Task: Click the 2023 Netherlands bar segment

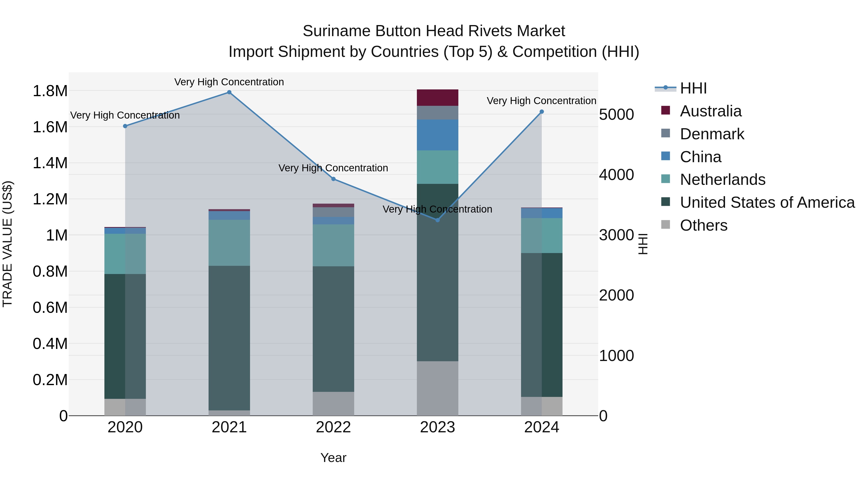Action: tap(437, 167)
